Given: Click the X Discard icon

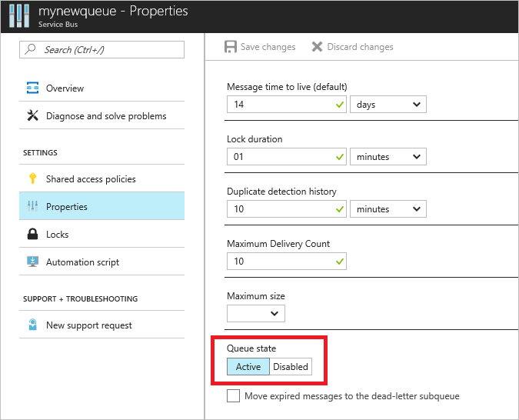Looking at the screenshot, I should (317, 47).
